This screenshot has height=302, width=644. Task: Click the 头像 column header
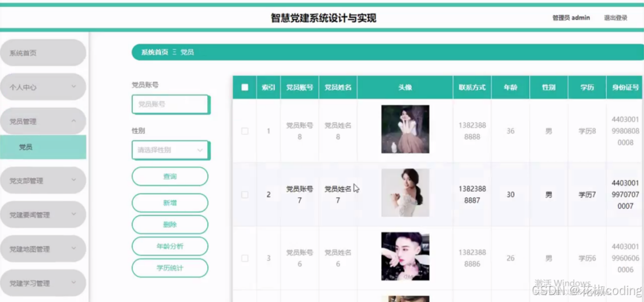pos(405,87)
